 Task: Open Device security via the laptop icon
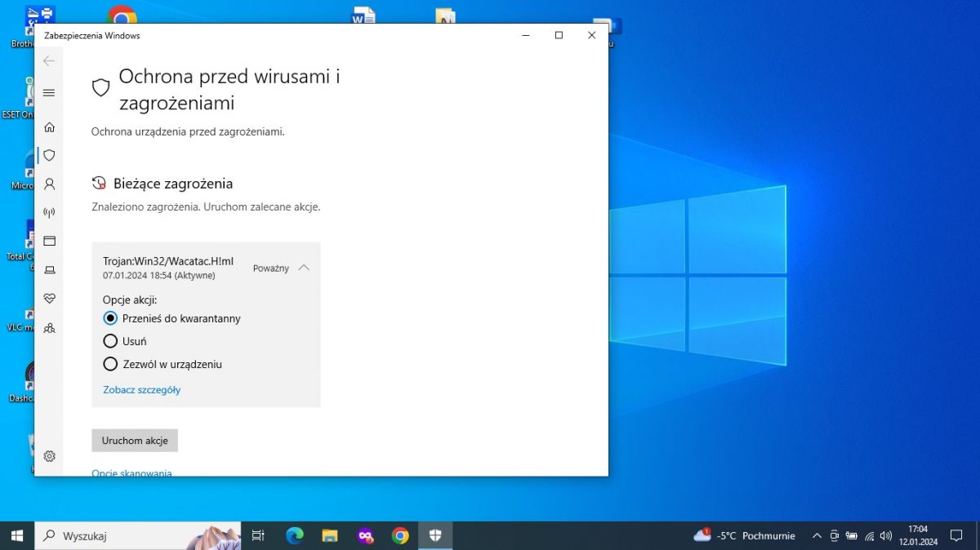49,269
